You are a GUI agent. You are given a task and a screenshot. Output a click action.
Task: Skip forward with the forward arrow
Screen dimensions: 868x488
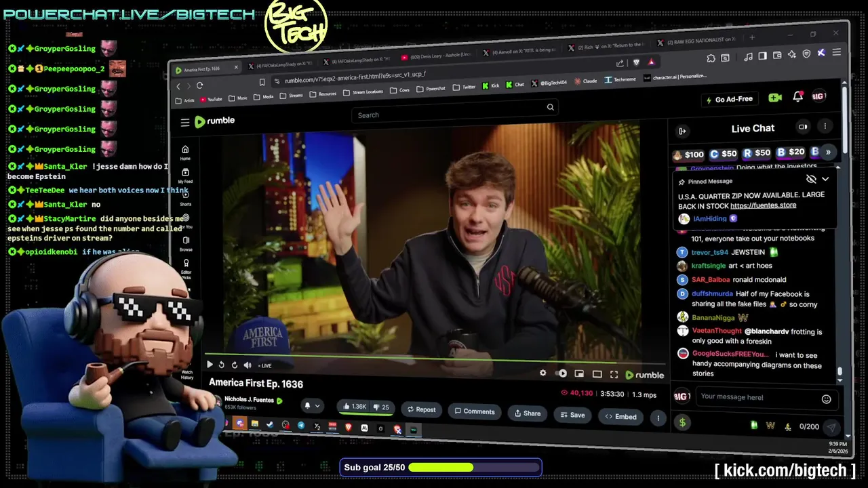click(234, 365)
